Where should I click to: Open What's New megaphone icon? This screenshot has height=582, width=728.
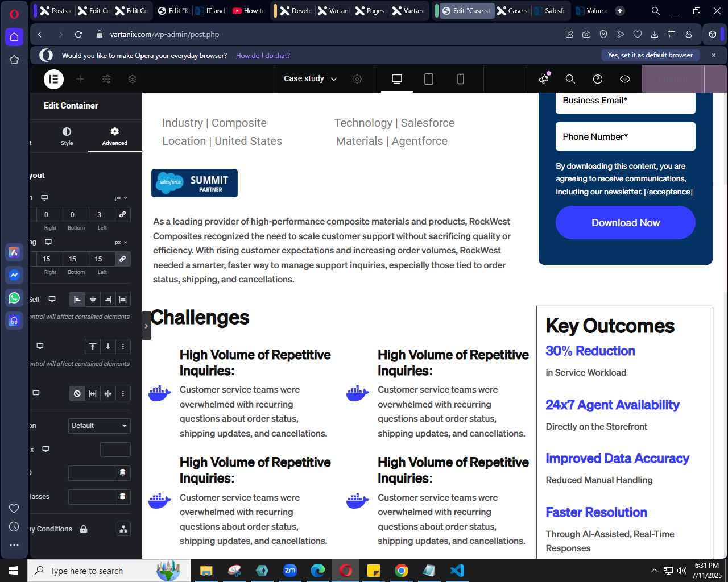tap(544, 78)
